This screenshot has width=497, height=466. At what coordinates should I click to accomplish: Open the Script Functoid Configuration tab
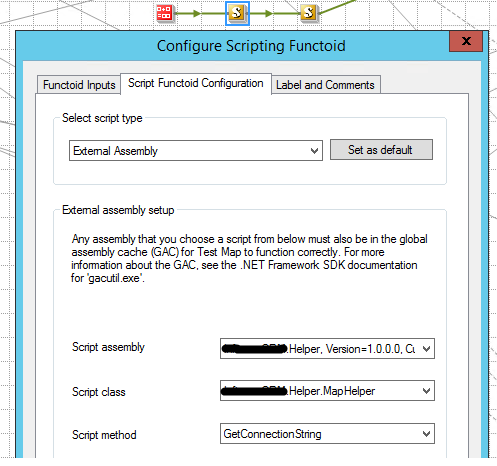pos(196,83)
